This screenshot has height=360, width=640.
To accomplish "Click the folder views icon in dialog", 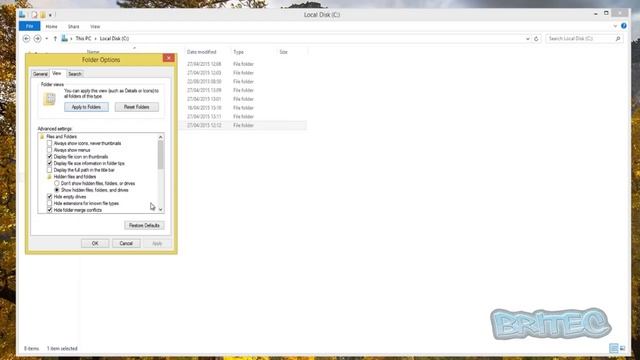I will (49, 99).
